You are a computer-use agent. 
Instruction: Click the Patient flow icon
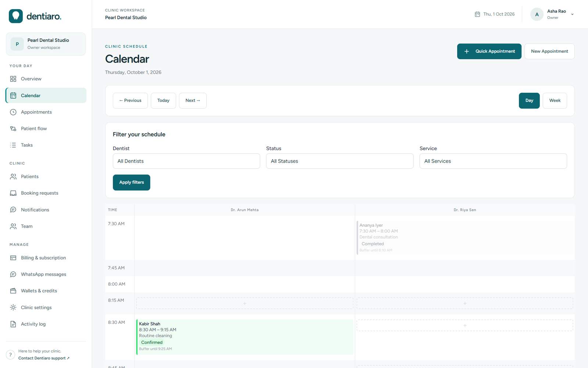(x=13, y=128)
